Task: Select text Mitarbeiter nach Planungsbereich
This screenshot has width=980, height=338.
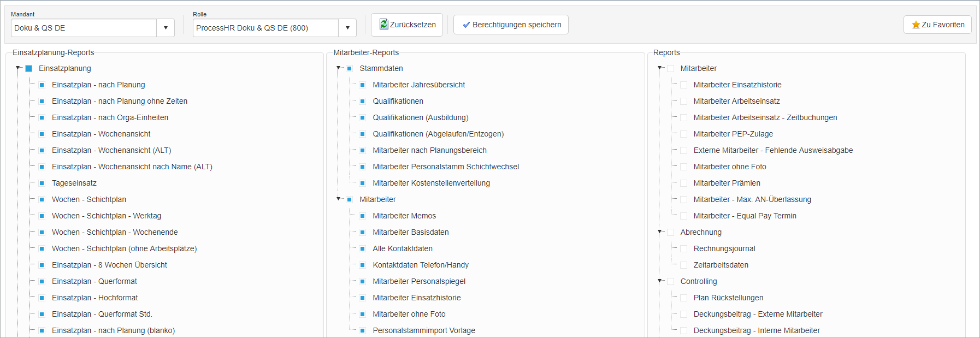Action: 429,150
